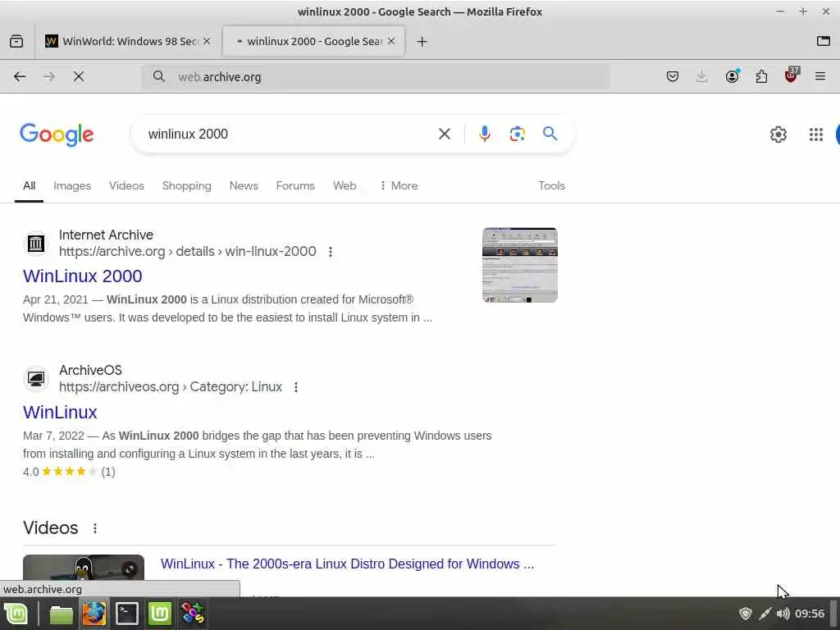This screenshot has width=840, height=630.
Task: Click the forward navigation arrow
Action: 48,76
